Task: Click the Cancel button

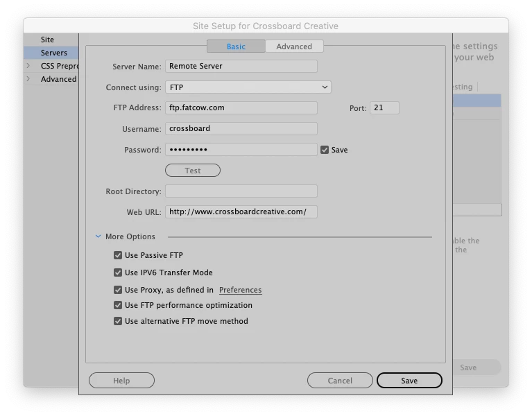Action: click(340, 381)
